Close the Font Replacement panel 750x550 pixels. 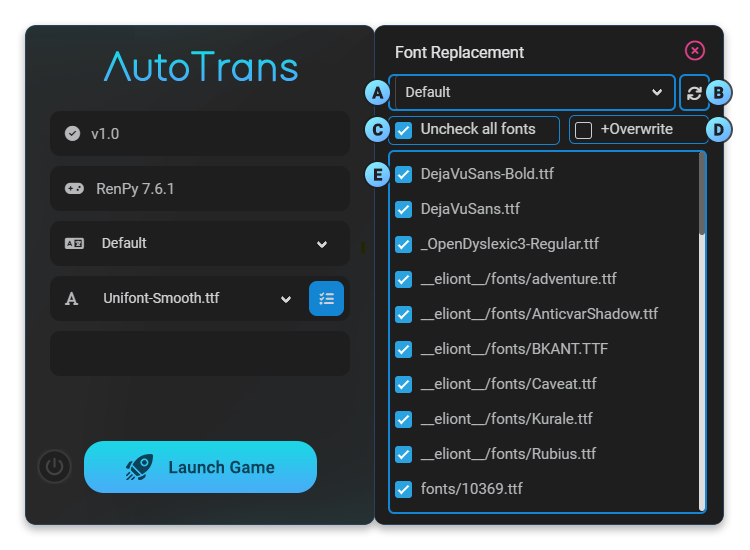(694, 51)
